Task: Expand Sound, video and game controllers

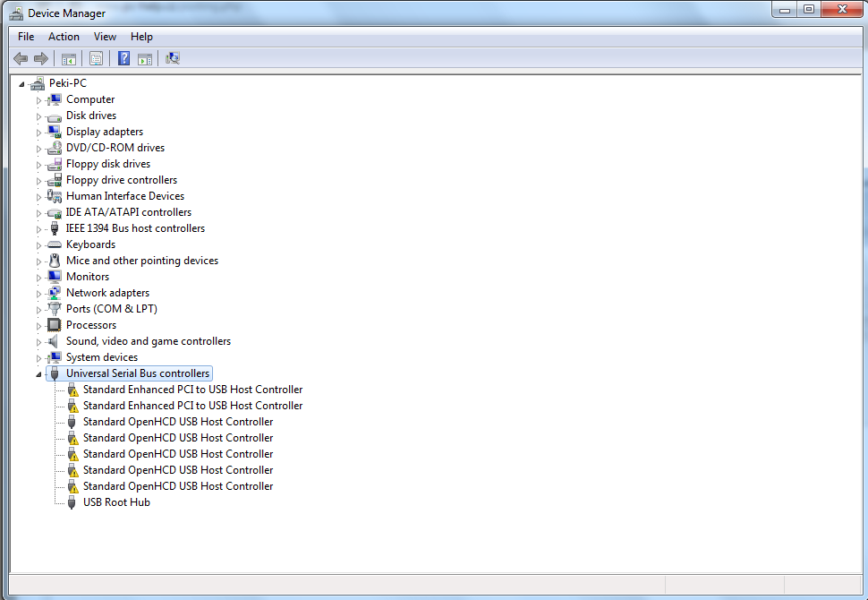Action: (38, 342)
